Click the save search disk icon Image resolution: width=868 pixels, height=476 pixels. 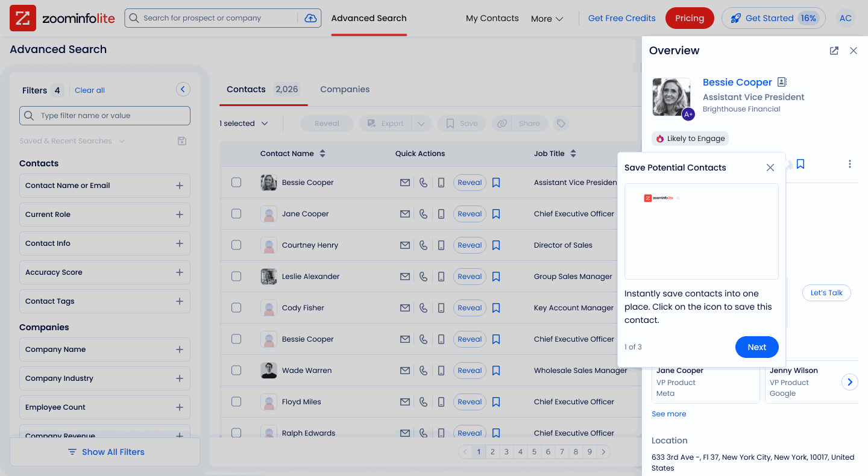[x=182, y=141]
